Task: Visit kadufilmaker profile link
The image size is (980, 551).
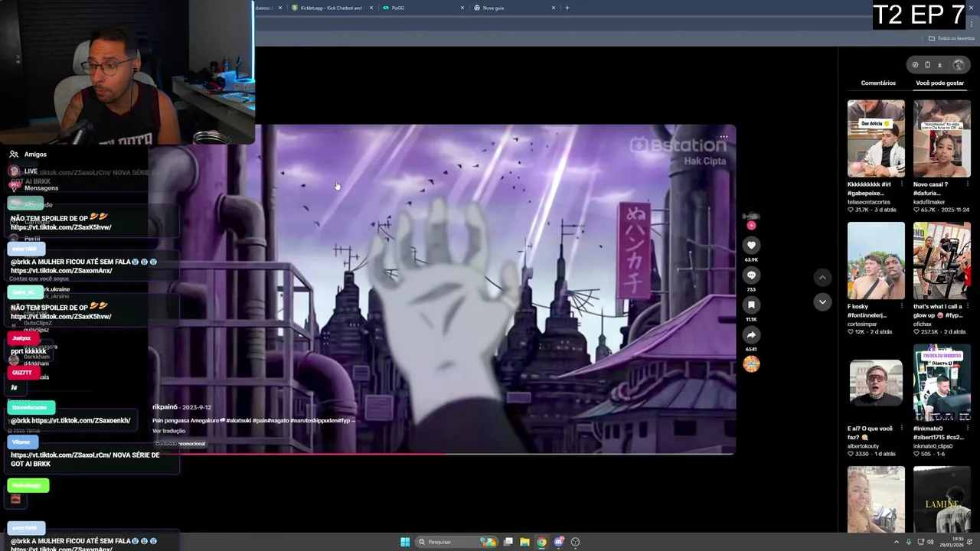Action: pyautogui.click(x=929, y=202)
